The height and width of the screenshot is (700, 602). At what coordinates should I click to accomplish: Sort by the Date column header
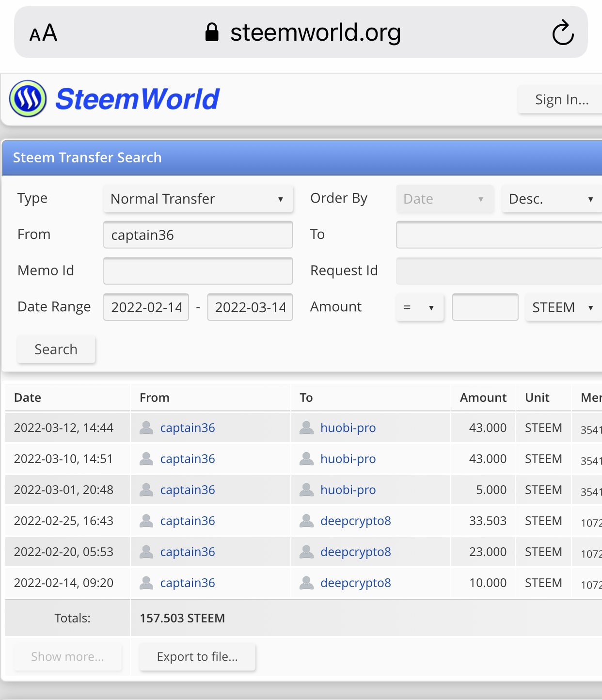[28, 398]
